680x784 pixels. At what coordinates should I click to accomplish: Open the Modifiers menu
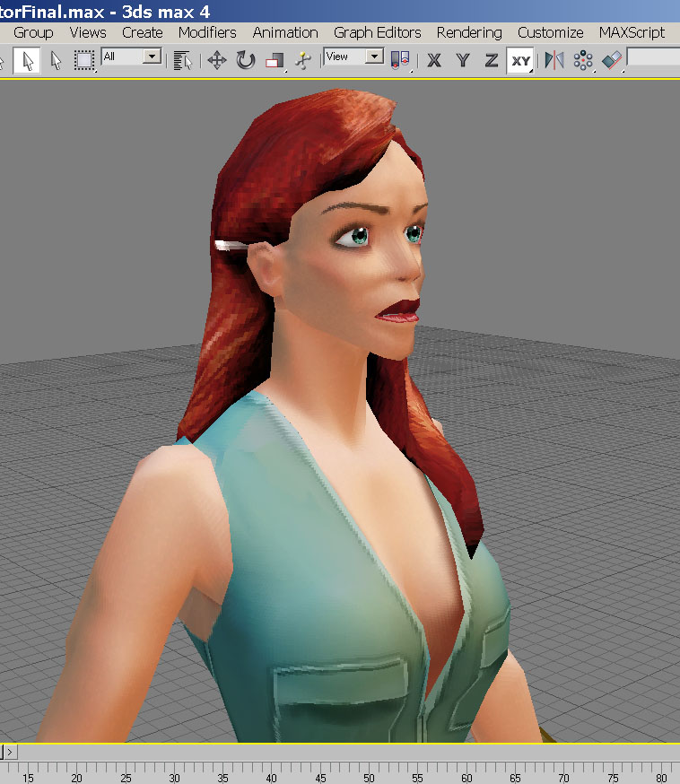tap(207, 32)
